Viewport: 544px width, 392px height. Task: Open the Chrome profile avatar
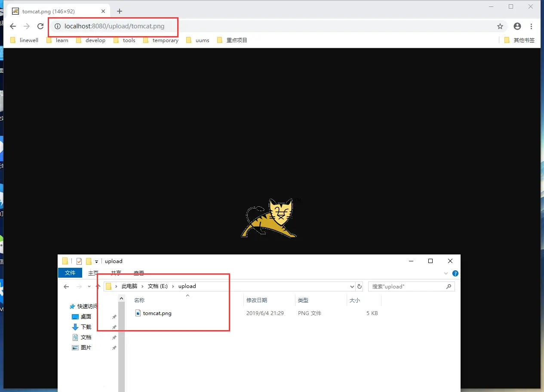tap(517, 26)
